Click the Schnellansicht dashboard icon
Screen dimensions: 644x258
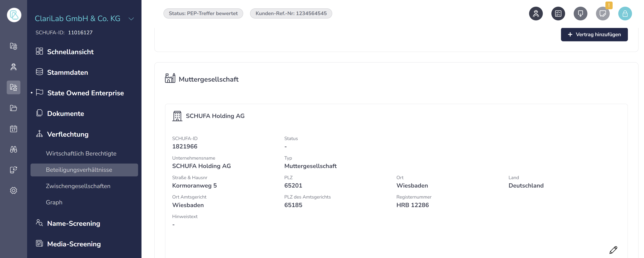pos(39,51)
